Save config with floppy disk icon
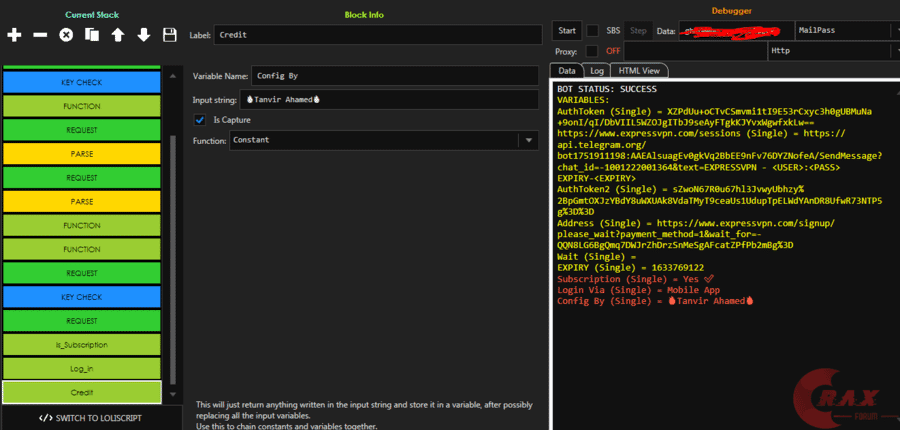 coord(170,35)
